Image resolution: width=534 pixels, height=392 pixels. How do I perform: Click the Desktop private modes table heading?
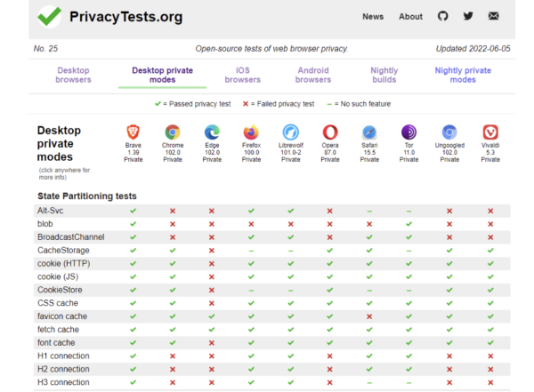pyautogui.click(x=59, y=144)
